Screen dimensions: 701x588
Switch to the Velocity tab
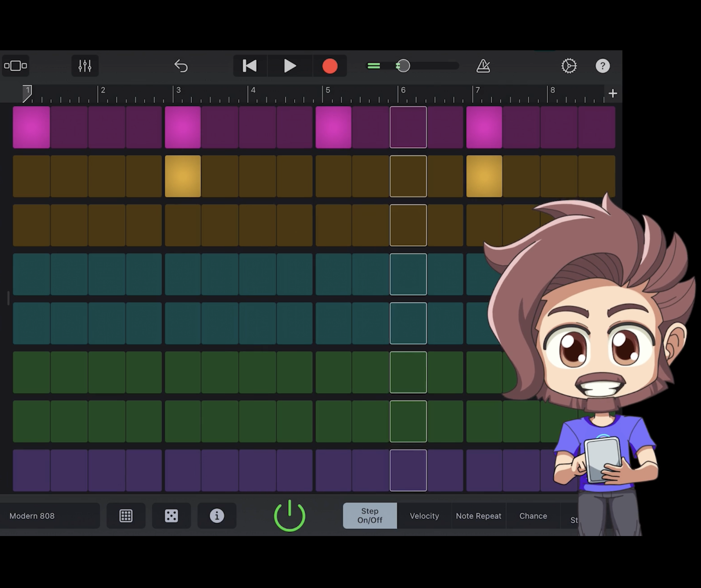(x=424, y=516)
